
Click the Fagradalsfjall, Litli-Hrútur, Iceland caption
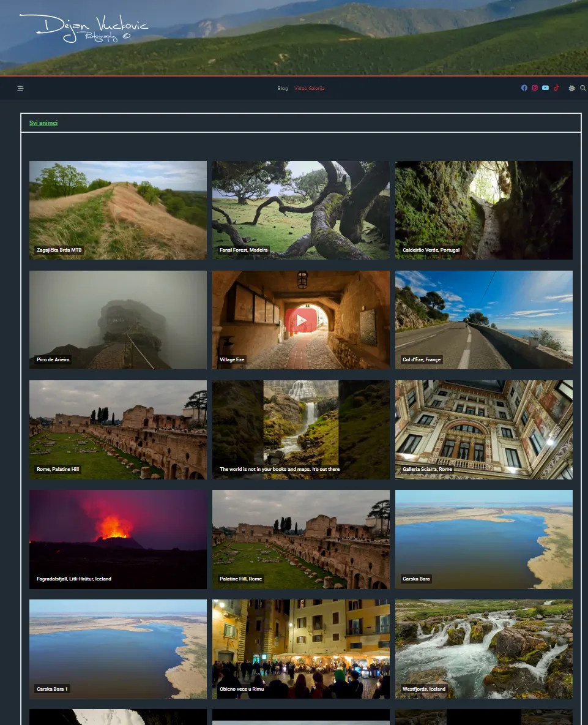[74, 579]
